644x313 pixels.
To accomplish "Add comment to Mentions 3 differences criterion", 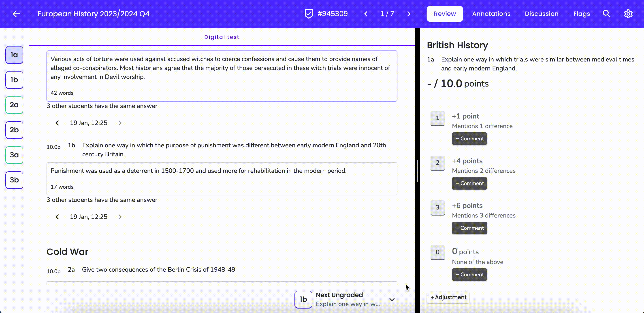I will click(469, 228).
